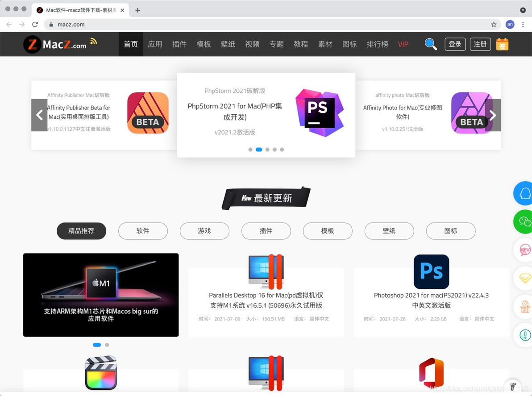The height and width of the screenshot is (396, 532).
Task: Open the PhpStorm 2021 for Mac title
Action: tap(235, 111)
